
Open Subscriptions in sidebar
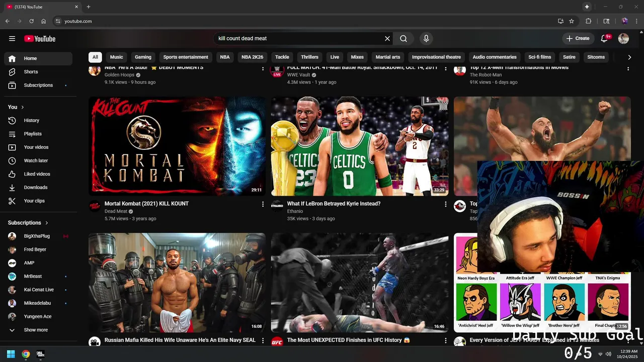38,85
